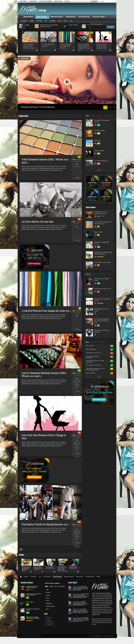Select the Comments tab in Popular widget
134x644 pixels.
[x=102, y=274]
